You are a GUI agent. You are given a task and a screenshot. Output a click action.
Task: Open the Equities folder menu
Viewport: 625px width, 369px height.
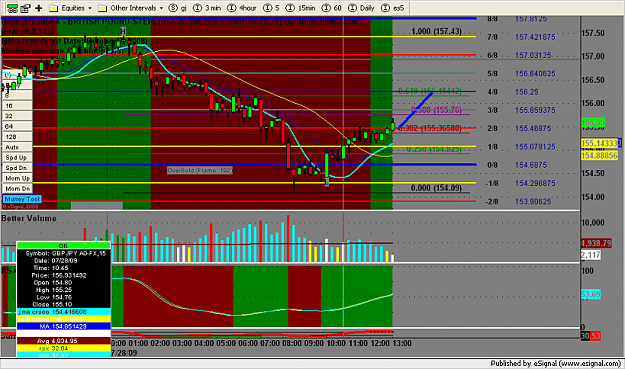pyautogui.click(x=70, y=8)
